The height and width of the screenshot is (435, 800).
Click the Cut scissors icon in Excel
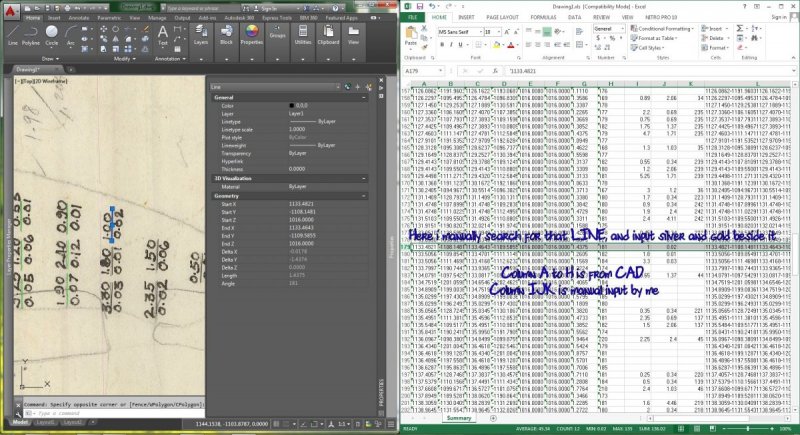(424, 29)
